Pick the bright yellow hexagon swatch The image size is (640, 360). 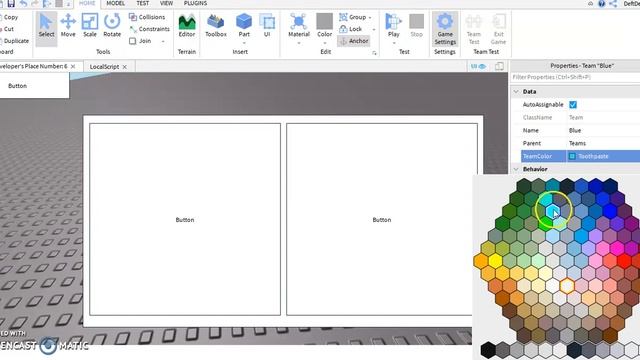pos(495,260)
